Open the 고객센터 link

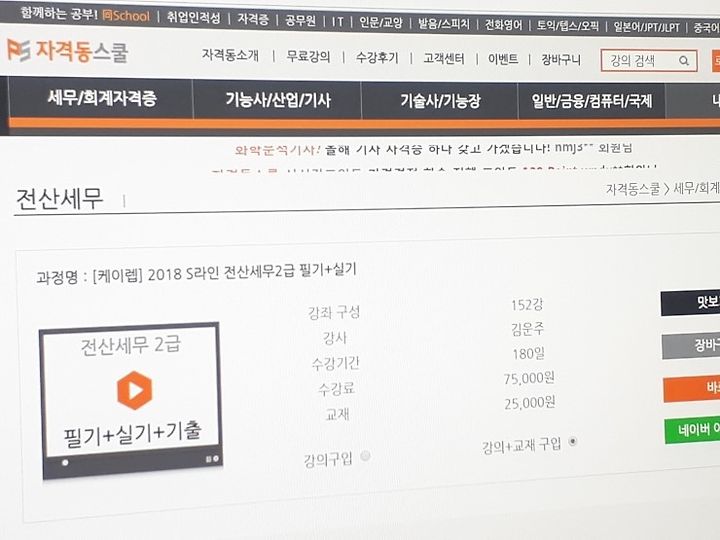tap(444, 59)
